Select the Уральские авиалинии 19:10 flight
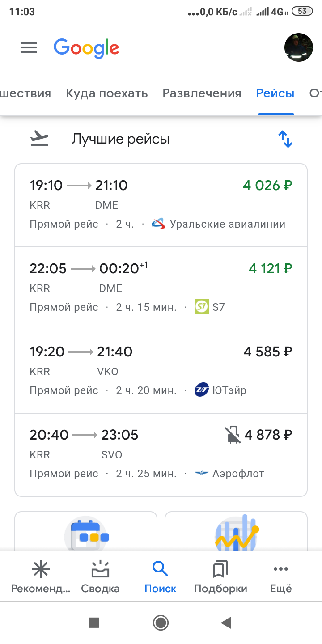The width and height of the screenshot is (322, 644). 161,205
